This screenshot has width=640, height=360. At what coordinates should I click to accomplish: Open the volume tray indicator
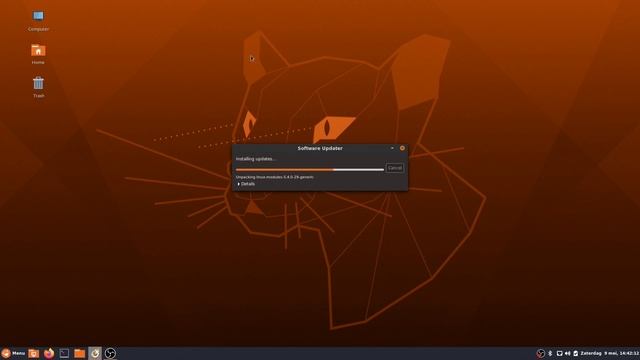pos(567,353)
